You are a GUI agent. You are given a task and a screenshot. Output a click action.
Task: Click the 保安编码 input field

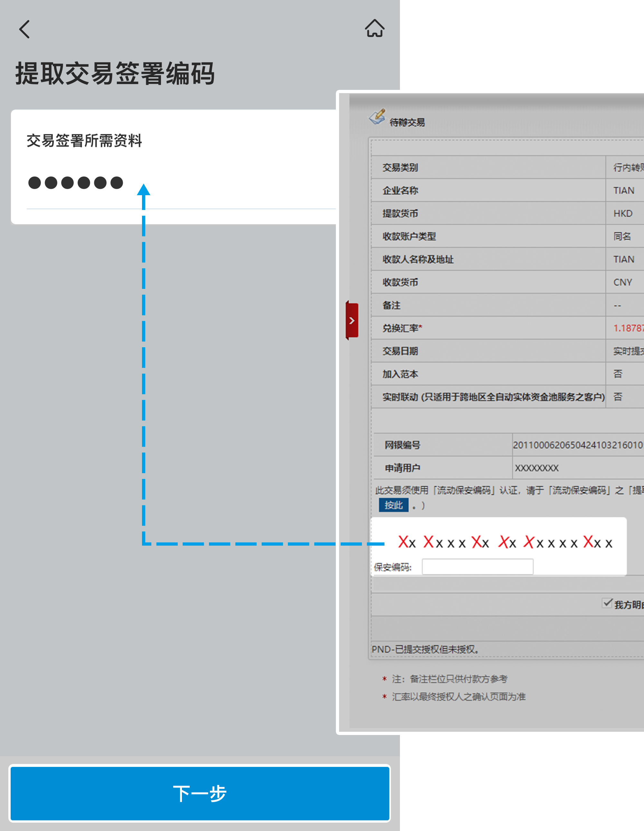point(478,567)
